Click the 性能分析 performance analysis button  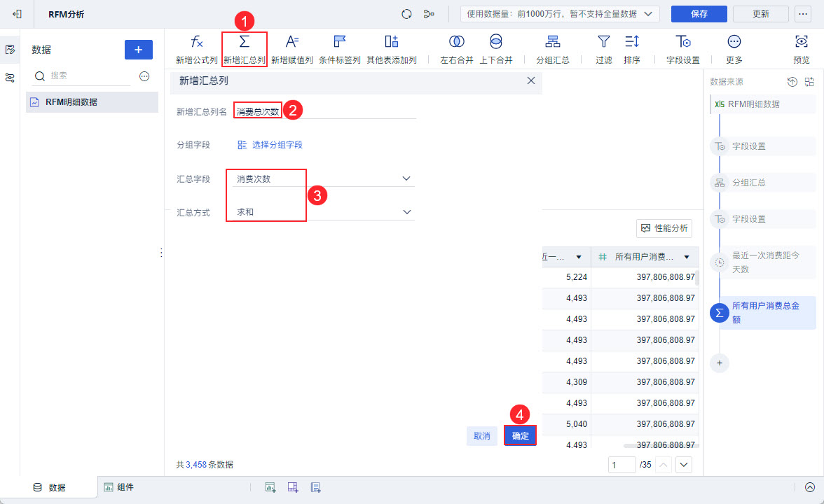[x=664, y=228]
